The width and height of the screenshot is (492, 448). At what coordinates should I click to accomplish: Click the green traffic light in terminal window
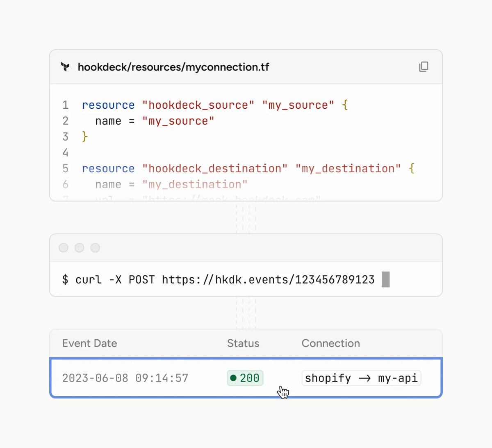pyautogui.click(x=95, y=247)
